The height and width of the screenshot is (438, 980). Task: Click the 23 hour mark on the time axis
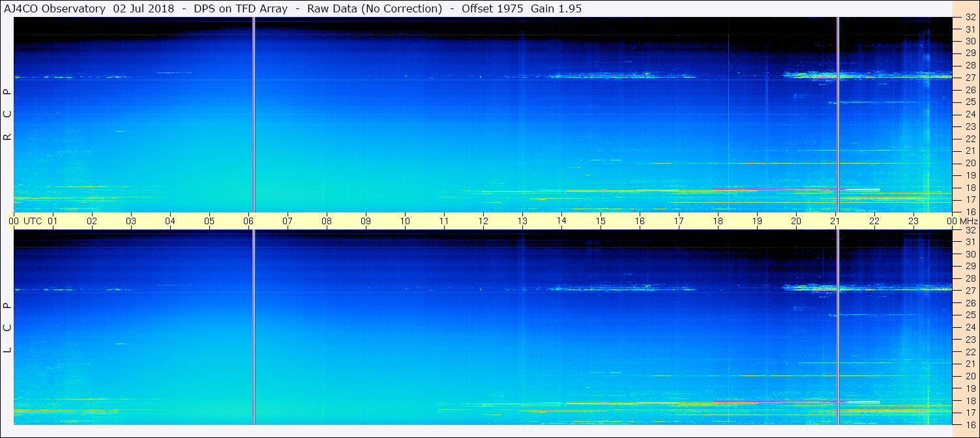913,221
